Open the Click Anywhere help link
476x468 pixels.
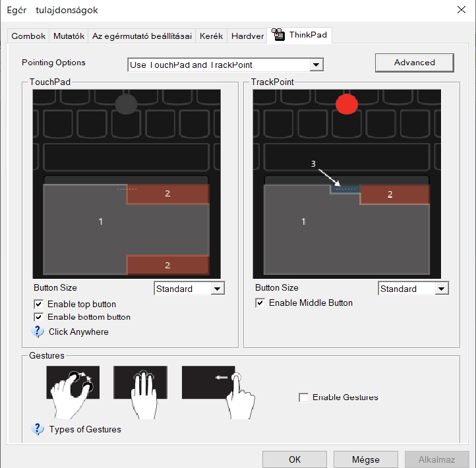(x=78, y=332)
